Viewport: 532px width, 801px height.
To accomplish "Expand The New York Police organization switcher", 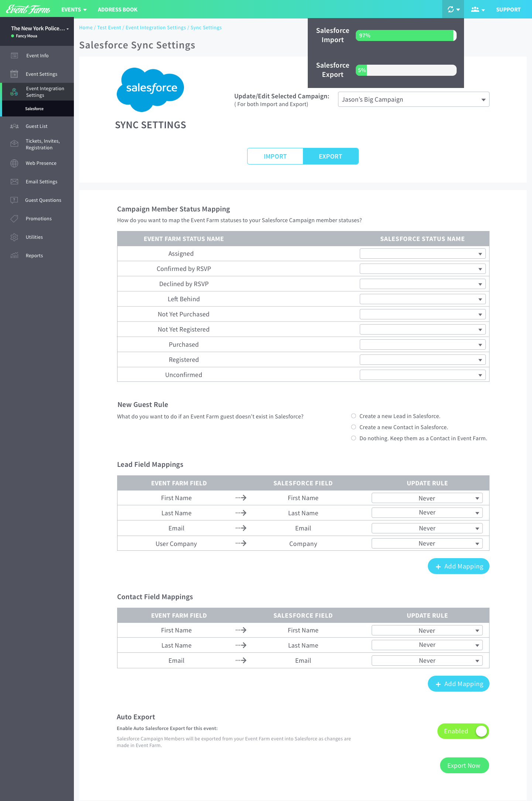I will coord(40,28).
